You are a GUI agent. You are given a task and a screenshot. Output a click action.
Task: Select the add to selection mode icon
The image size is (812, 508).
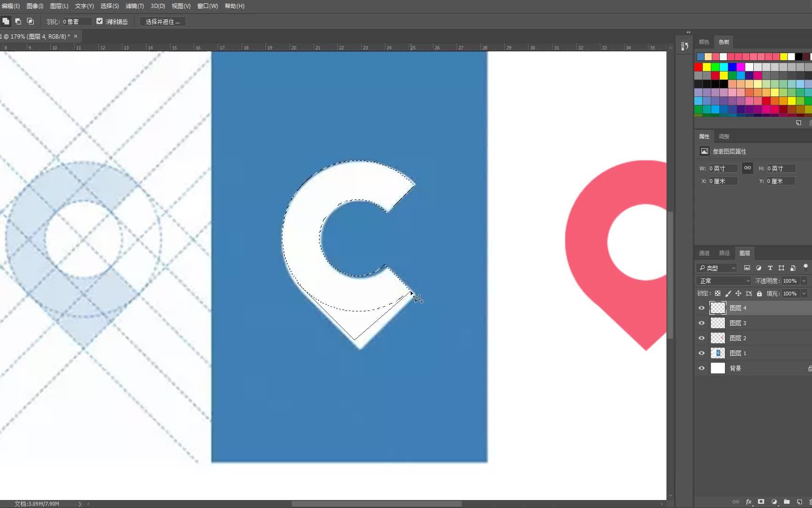click(x=6, y=21)
